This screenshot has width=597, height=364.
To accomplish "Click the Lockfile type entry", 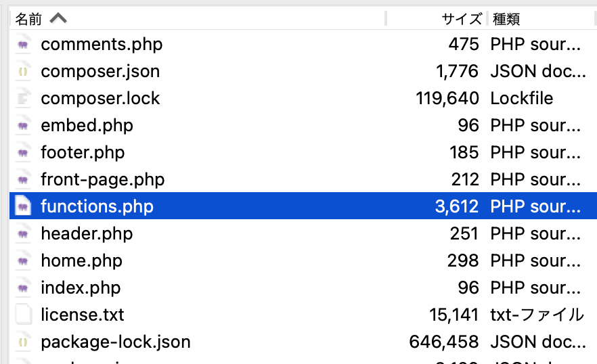I will click(x=522, y=99).
